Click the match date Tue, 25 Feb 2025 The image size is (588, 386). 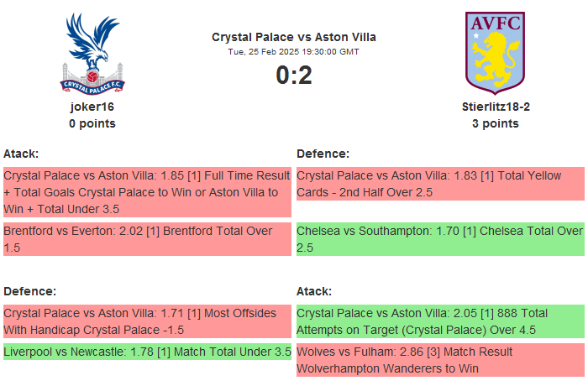tap(294, 51)
